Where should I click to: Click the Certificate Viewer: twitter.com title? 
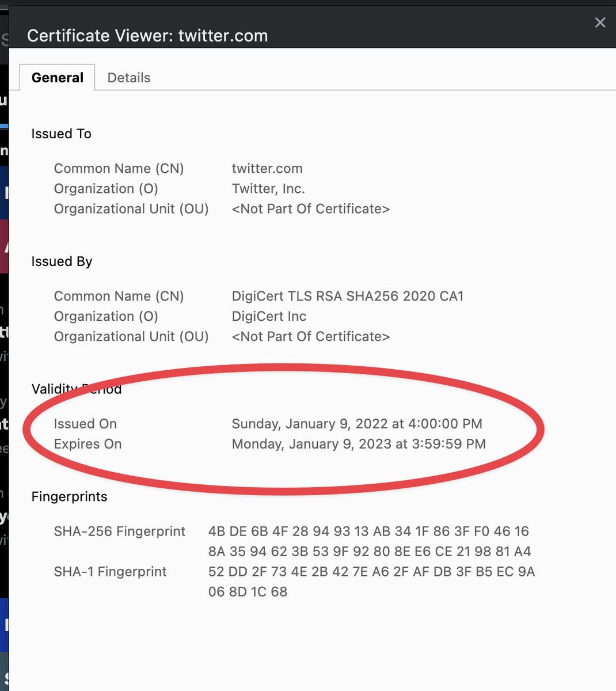147,36
